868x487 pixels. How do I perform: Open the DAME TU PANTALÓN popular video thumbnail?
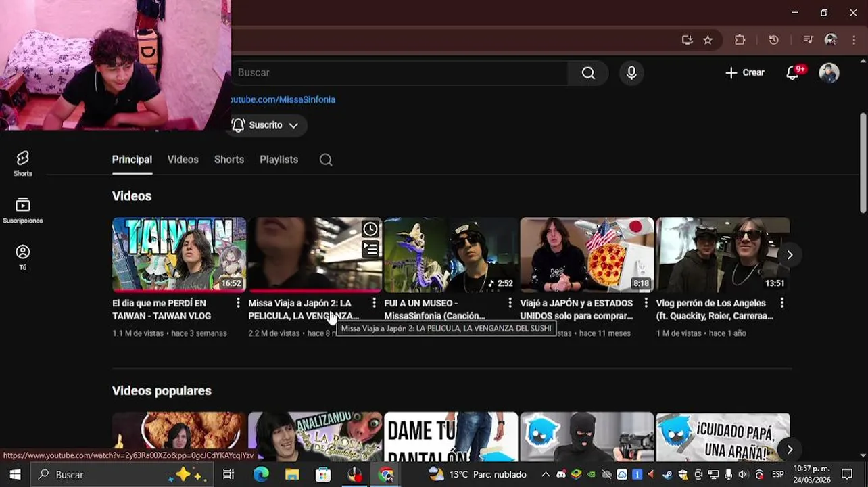[451, 437]
